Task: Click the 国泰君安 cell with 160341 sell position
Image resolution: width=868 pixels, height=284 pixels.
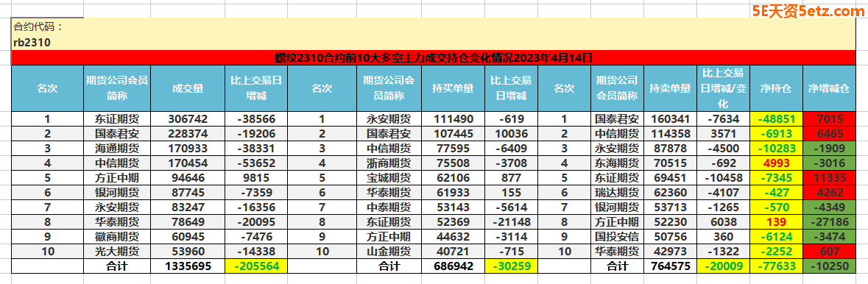Action: [617, 118]
